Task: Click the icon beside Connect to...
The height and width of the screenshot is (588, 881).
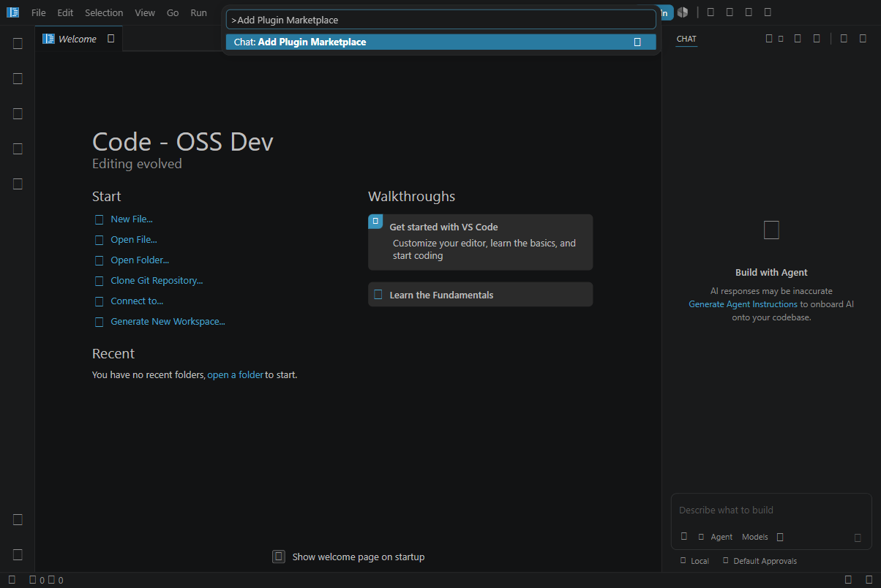Action: pos(99,301)
